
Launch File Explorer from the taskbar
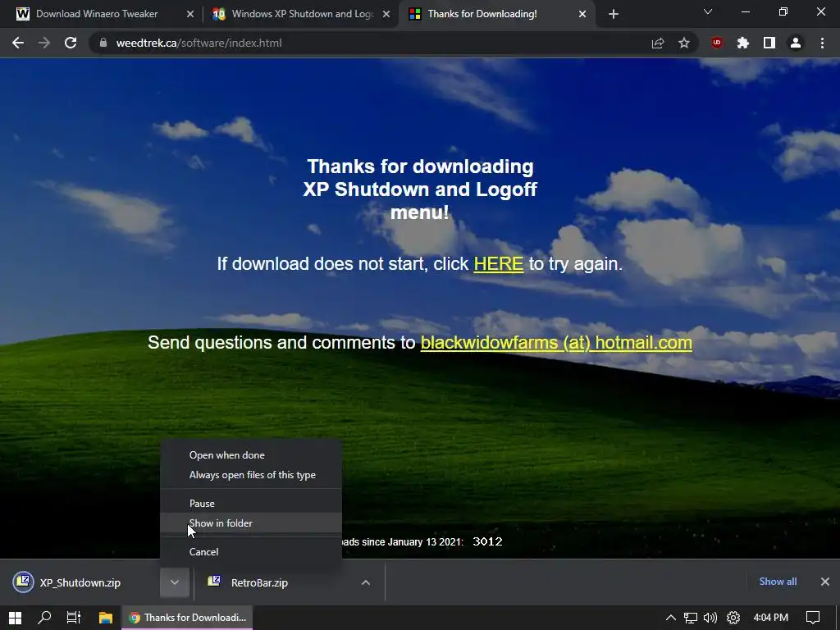pos(106,618)
